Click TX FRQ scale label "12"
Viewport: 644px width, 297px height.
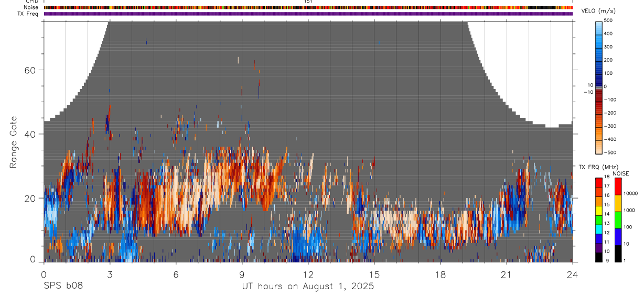607,233
